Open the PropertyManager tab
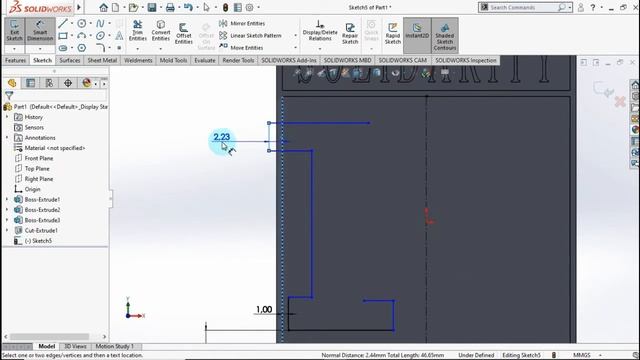Image resolution: width=640 pixels, height=360 pixels. (x=31, y=83)
